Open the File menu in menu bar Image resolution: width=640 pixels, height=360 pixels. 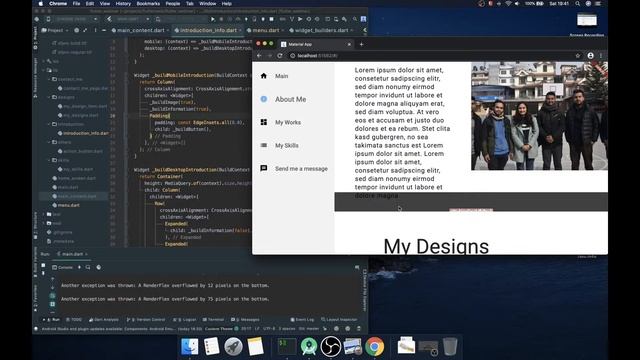[x=76, y=3]
